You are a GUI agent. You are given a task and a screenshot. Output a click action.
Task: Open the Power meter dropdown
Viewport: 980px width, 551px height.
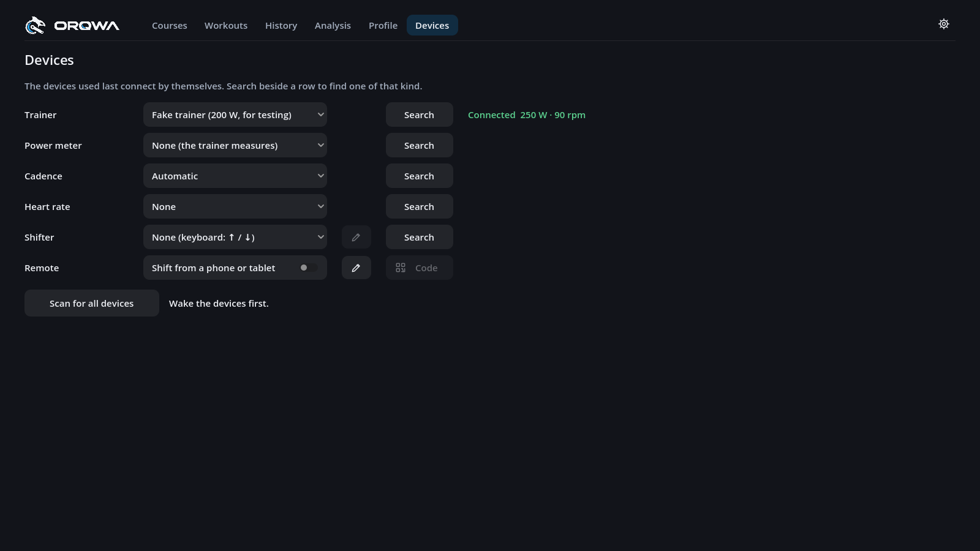[x=235, y=145]
